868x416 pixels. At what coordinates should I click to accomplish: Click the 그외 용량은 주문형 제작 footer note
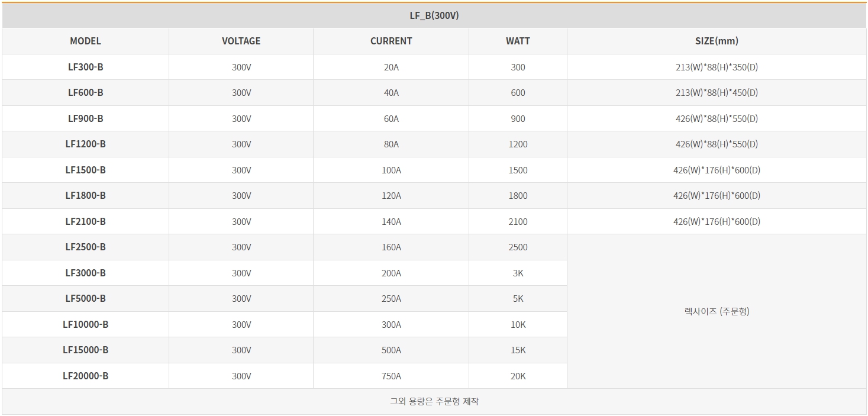434,401
